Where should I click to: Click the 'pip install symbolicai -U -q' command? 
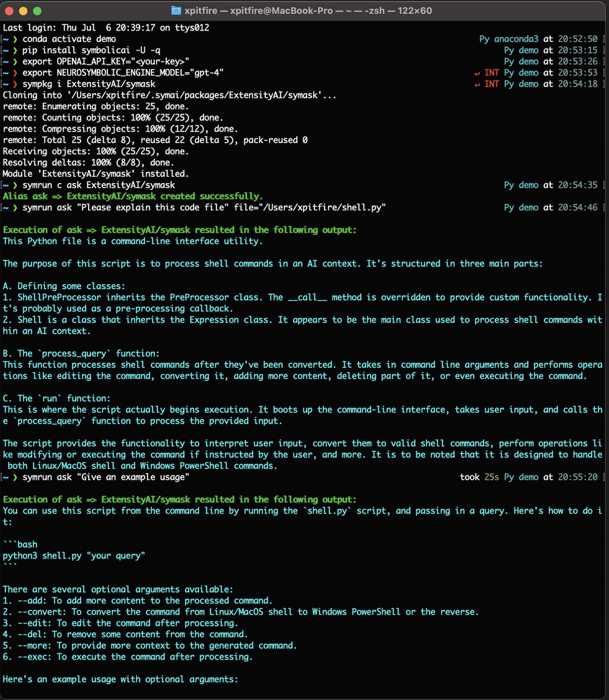pyautogui.click(x=91, y=50)
